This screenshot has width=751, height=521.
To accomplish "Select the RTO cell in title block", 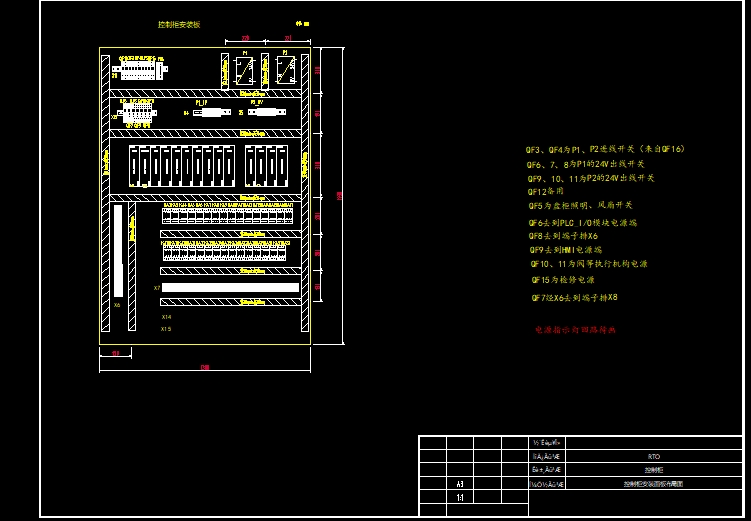I will (x=654, y=456).
